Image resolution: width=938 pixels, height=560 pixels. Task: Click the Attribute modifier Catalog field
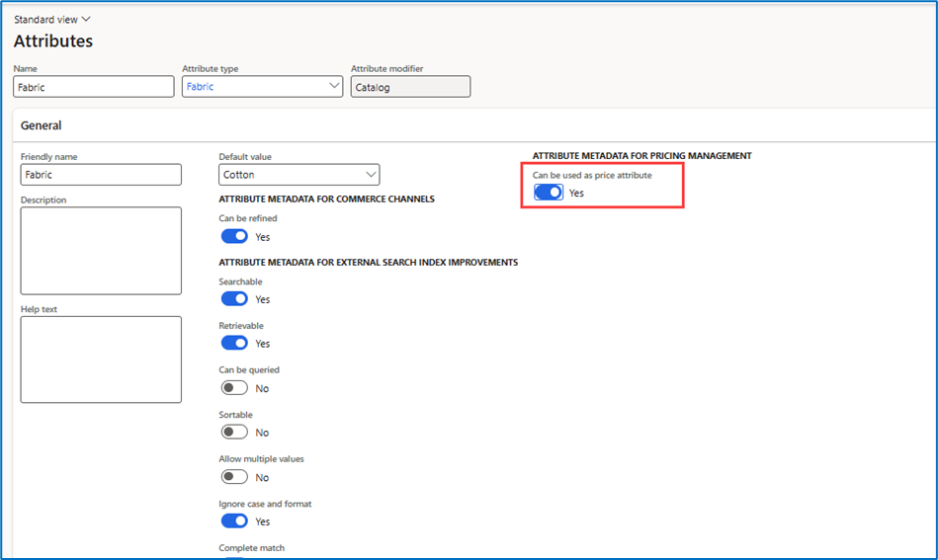(x=410, y=87)
